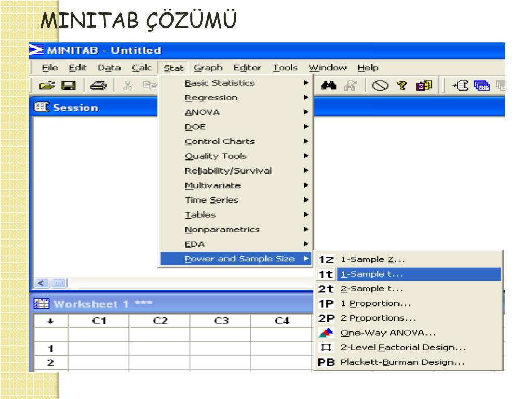Viewport: 532px width, 399px height.
Task: Expand the Basic Statistics submenu
Action: 236,83
